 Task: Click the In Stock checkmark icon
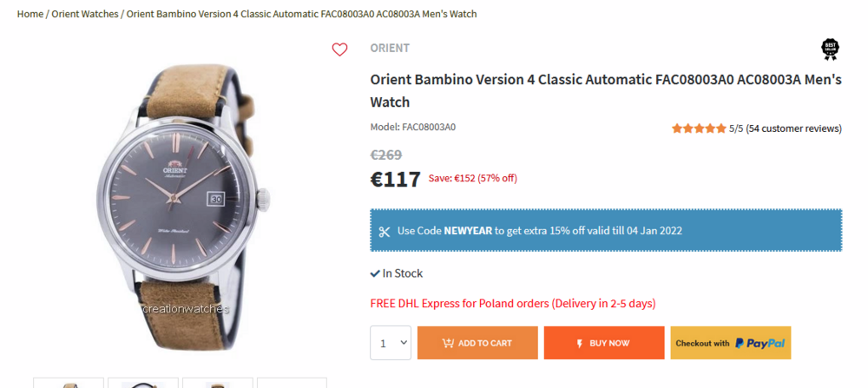(x=375, y=273)
